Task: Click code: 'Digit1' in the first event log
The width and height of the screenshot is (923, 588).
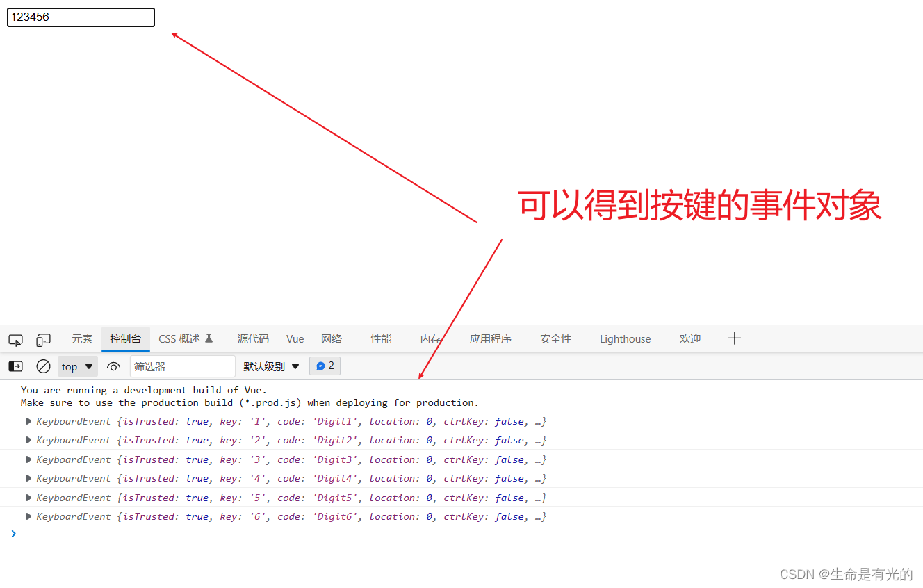Action: [x=317, y=421]
